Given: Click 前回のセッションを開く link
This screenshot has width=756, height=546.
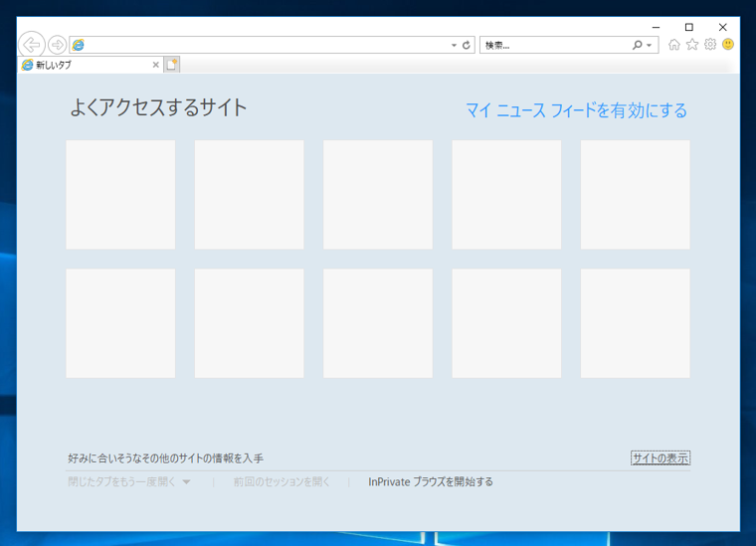Looking at the screenshot, I should coord(282,481).
